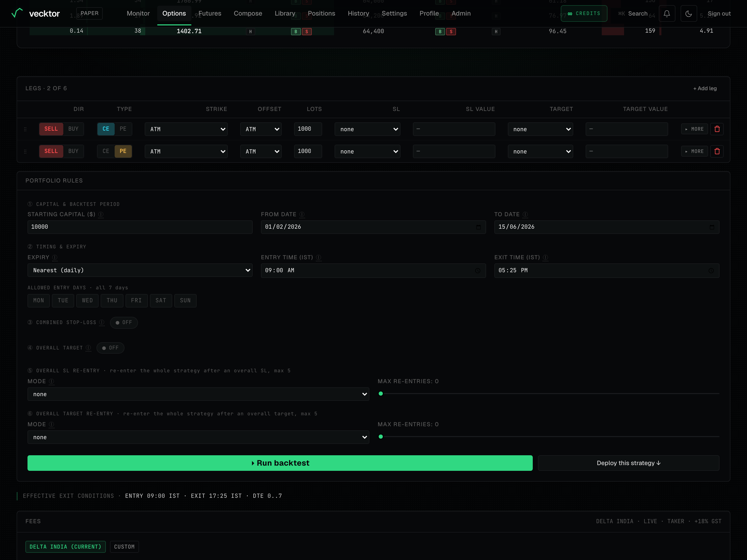The height and width of the screenshot is (560, 747).
Task: Click H button beside 96.45
Action: tap(496, 31)
